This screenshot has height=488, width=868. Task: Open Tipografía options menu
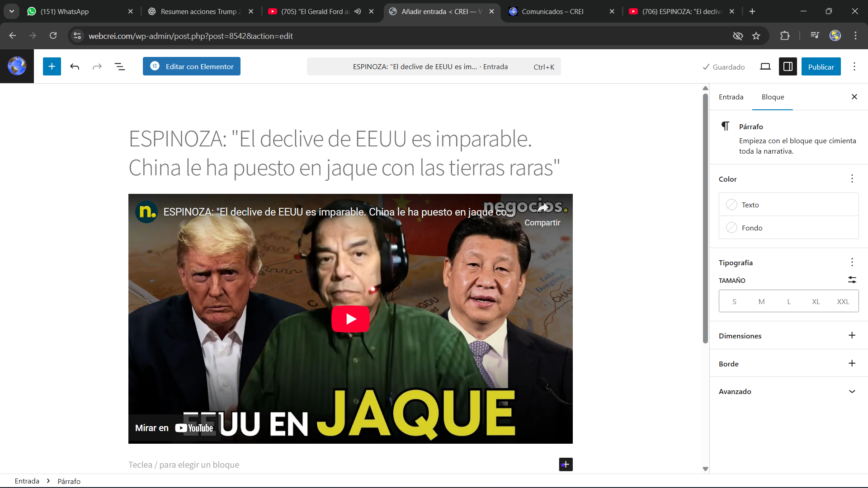[x=852, y=263]
